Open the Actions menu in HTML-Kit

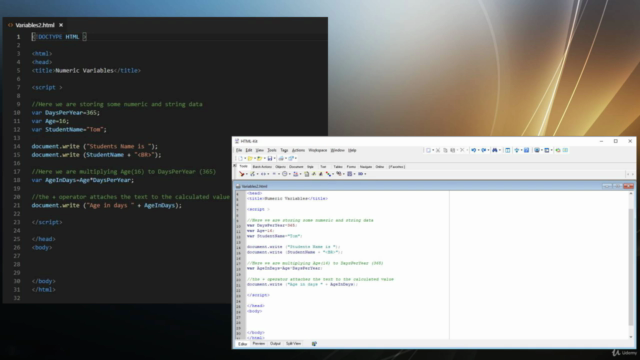(x=298, y=150)
